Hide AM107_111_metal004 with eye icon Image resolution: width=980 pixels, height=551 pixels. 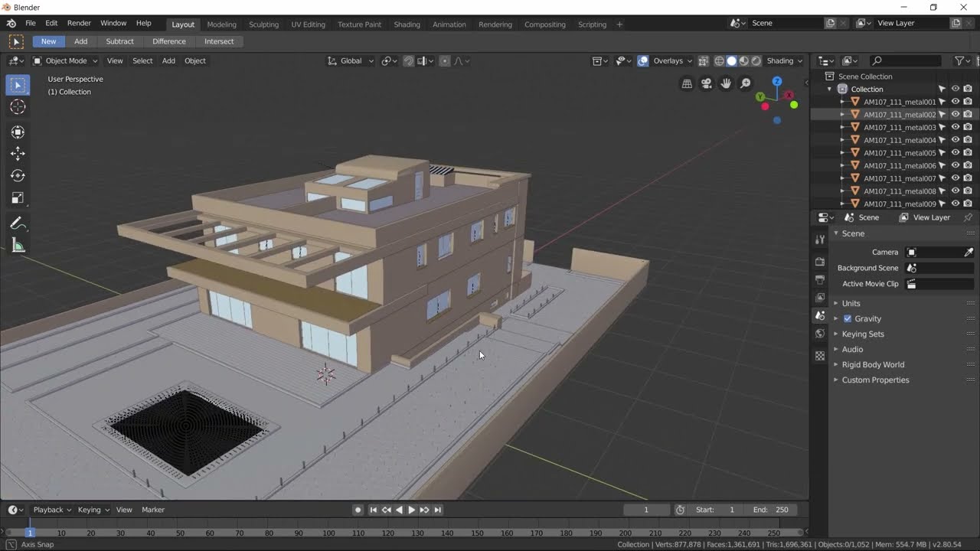point(955,140)
